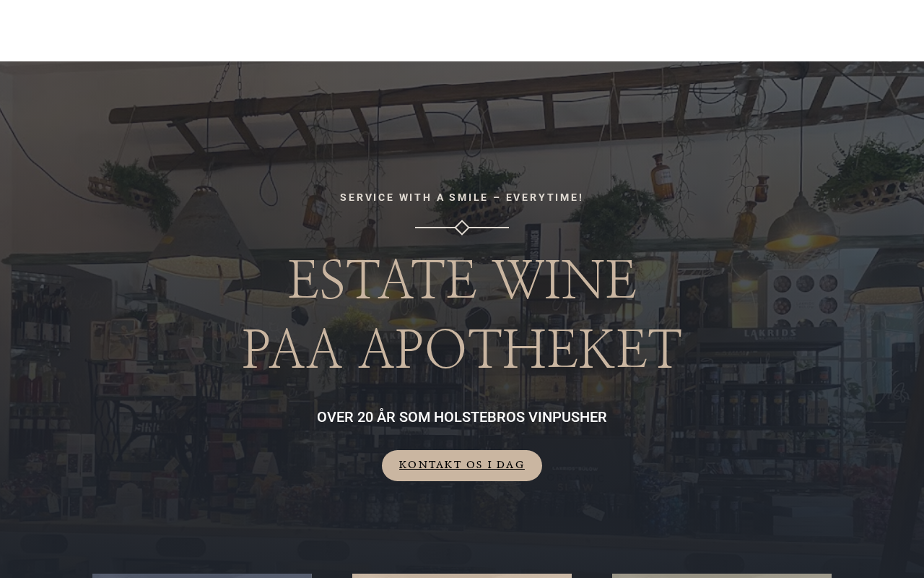Select the Service with a smile tagline
Viewport: 924px width, 578px height.
click(461, 197)
